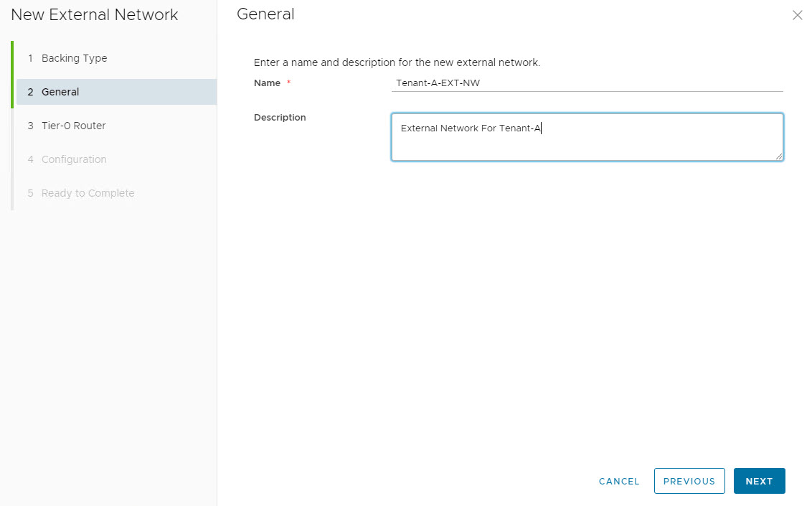This screenshot has height=506, width=812.
Task: Open the Tier-0 Router step
Action: point(73,126)
